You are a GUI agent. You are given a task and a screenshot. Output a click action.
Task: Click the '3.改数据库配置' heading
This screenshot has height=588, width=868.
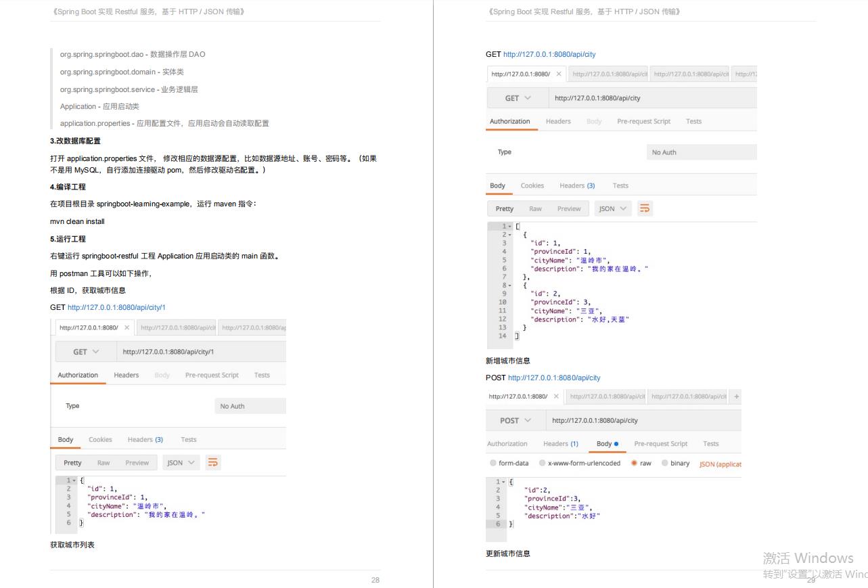(x=75, y=141)
